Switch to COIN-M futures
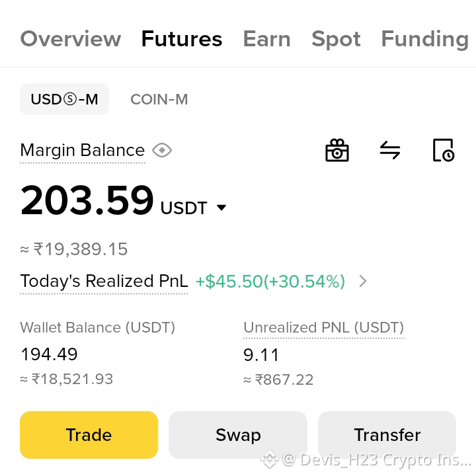This screenshot has width=476, height=476. click(x=159, y=99)
